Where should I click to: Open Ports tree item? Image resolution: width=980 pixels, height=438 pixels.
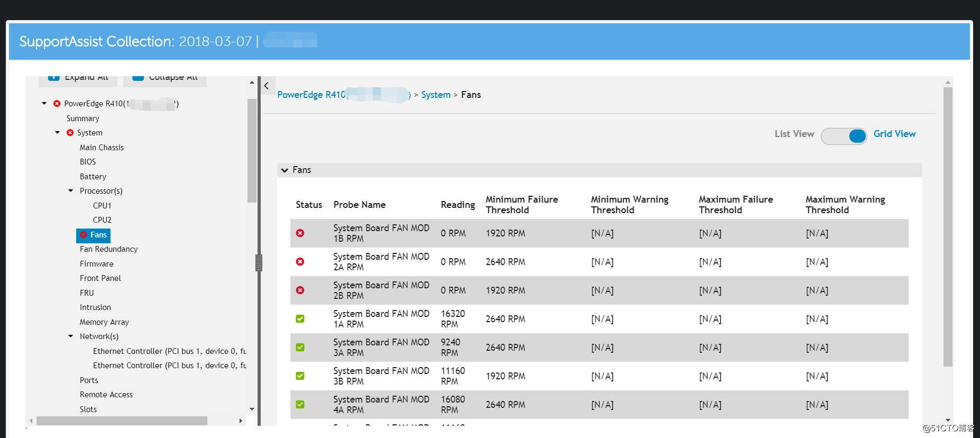pos(89,380)
